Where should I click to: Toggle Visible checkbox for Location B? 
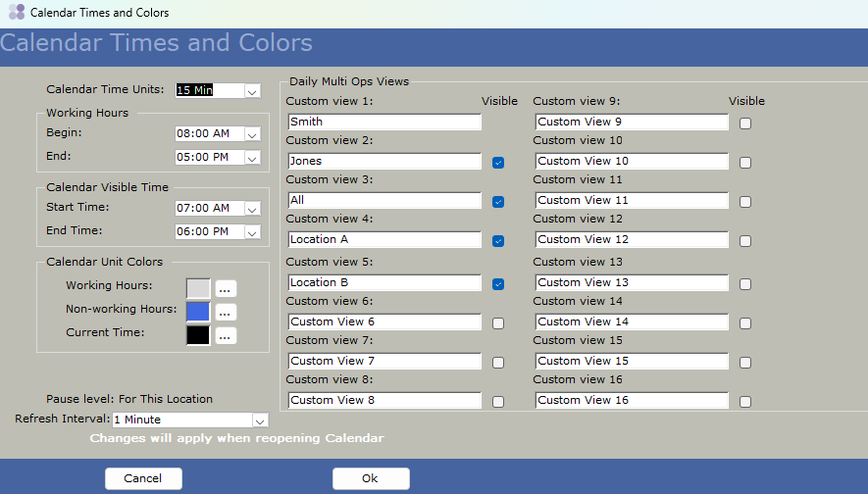(498, 284)
